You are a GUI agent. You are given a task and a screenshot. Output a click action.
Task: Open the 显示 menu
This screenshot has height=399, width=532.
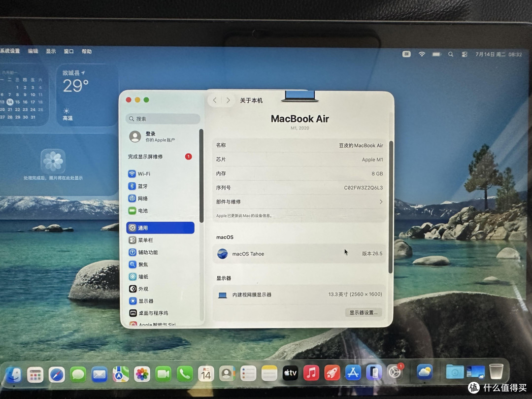coord(51,51)
